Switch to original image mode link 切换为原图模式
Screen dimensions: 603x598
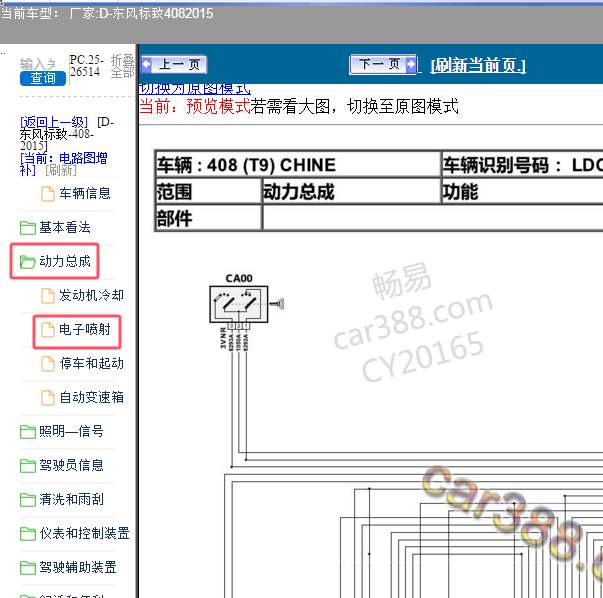195,89
